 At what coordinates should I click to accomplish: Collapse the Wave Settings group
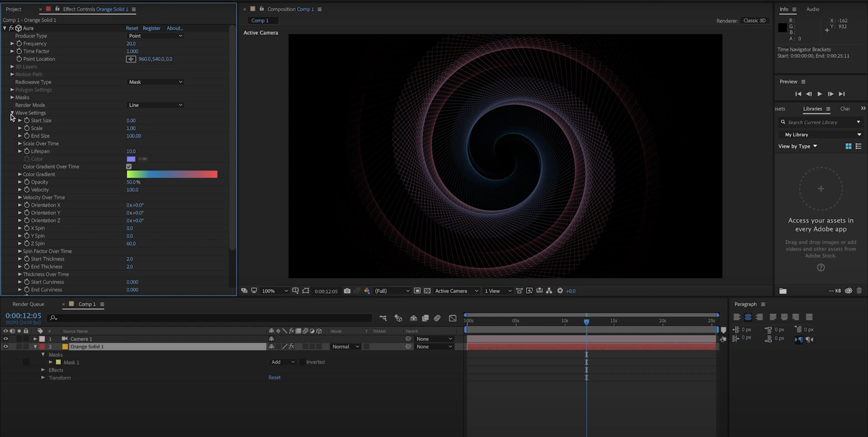click(x=12, y=113)
